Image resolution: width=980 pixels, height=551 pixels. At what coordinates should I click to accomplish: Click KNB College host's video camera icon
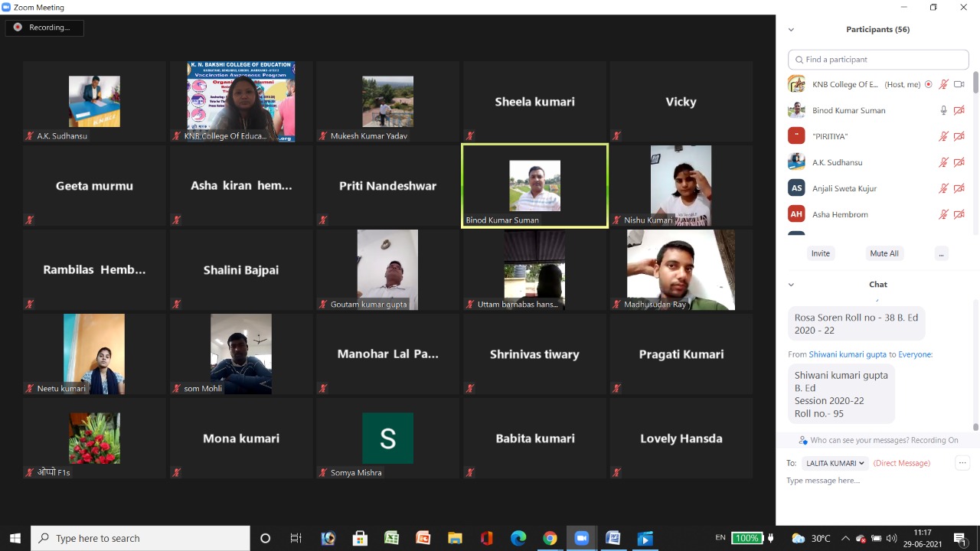pos(959,84)
